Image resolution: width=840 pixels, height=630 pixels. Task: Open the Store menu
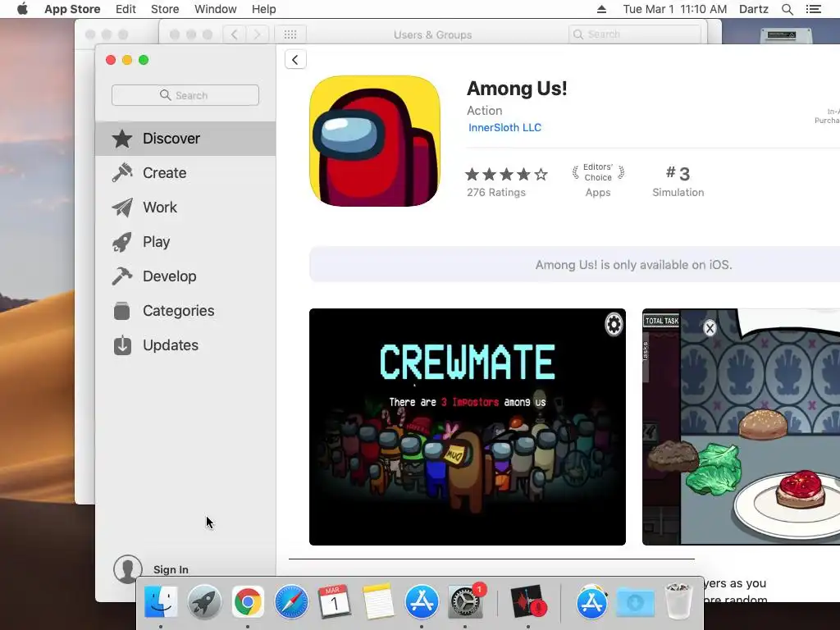(x=165, y=9)
